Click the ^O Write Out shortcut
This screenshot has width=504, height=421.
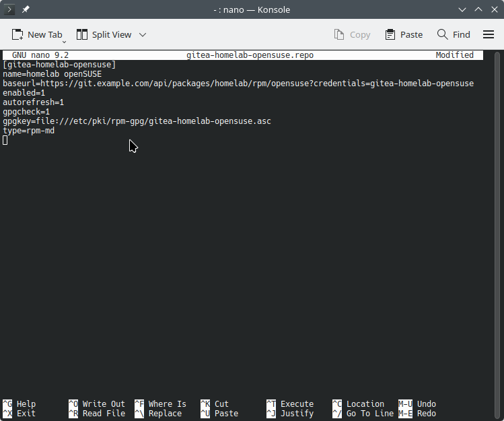(x=97, y=404)
